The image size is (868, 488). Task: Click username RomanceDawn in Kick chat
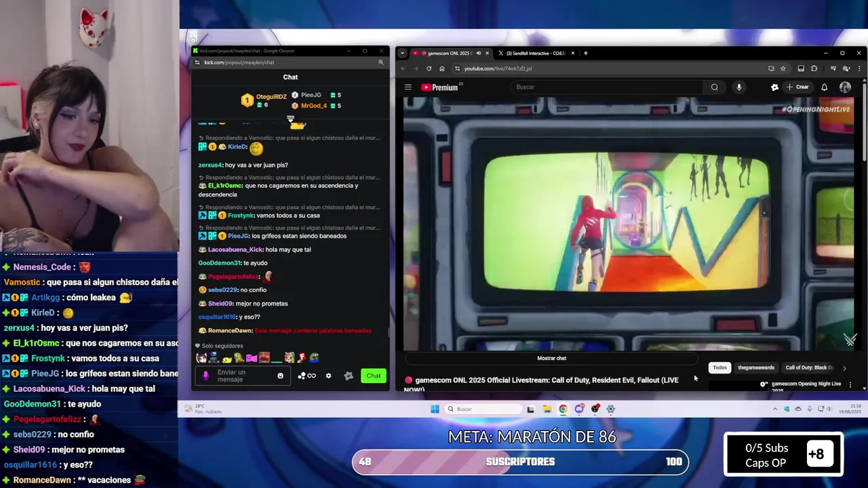point(231,331)
